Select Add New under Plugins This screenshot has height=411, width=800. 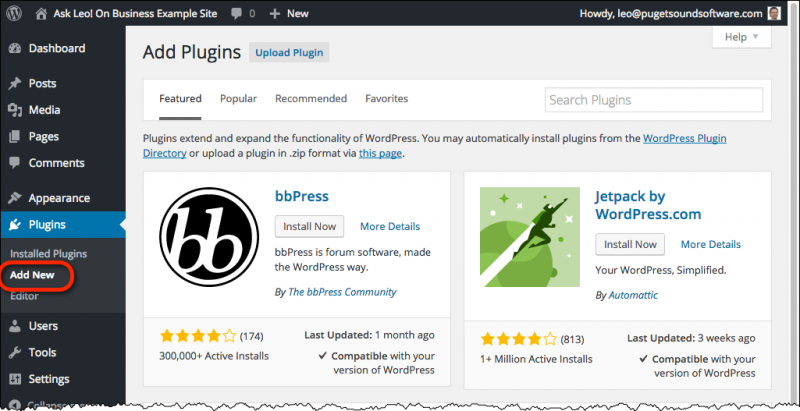point(32,275)
